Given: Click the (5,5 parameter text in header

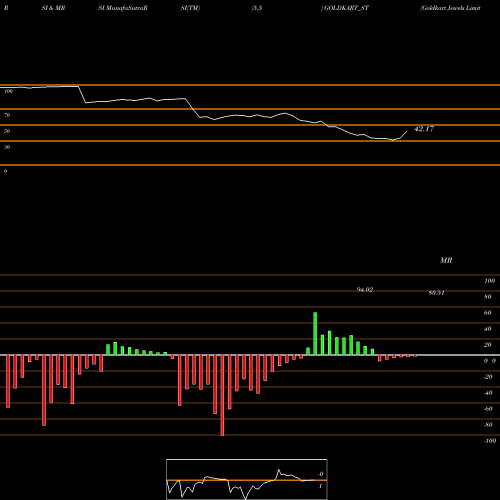Looking at the screenshot, I should tap(257, 8).
